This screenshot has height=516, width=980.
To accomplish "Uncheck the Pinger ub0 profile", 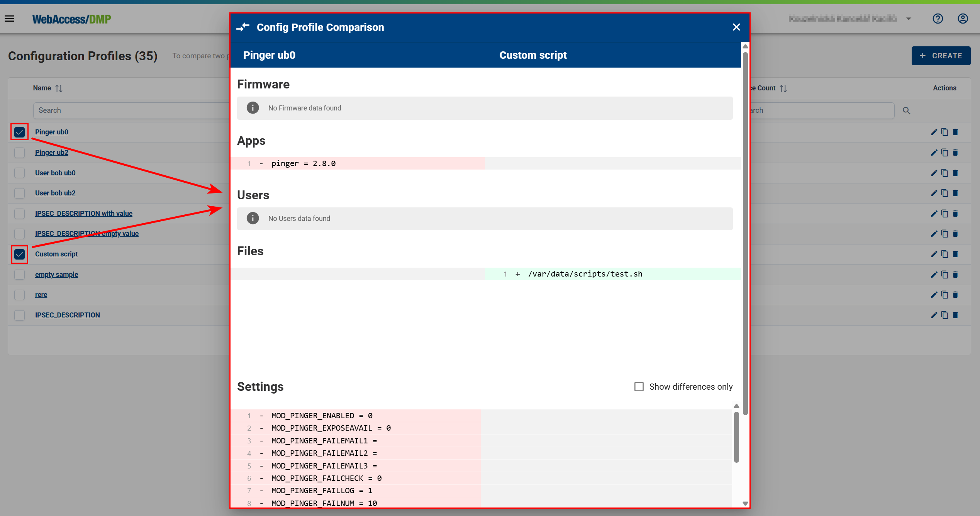I will [x=19, y=132].
